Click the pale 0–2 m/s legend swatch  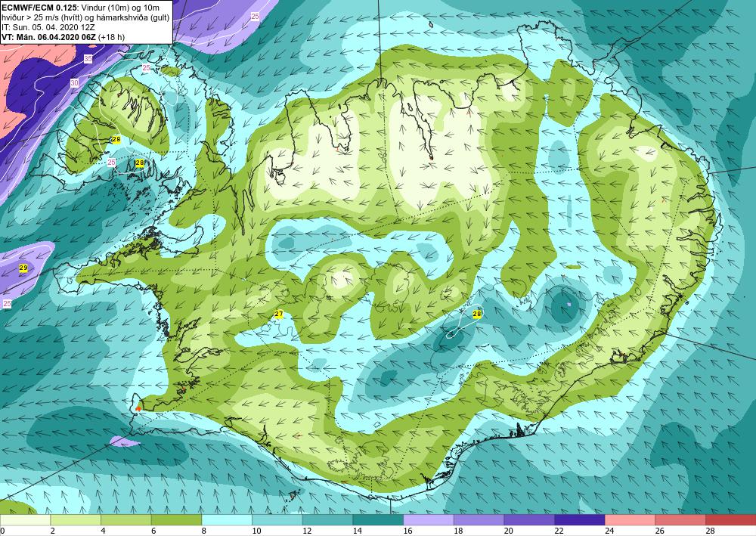click(x=25, y=520)
